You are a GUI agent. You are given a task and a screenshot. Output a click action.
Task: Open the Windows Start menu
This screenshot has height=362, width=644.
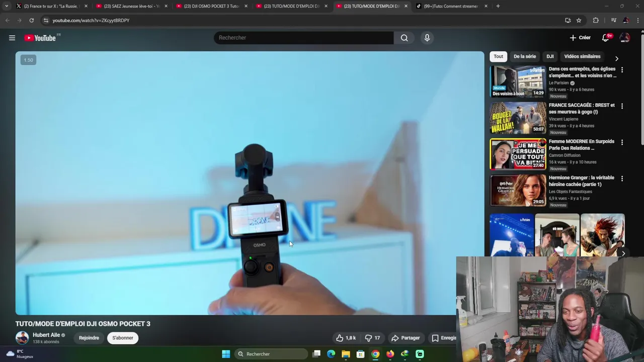click(x=226, y=354)
